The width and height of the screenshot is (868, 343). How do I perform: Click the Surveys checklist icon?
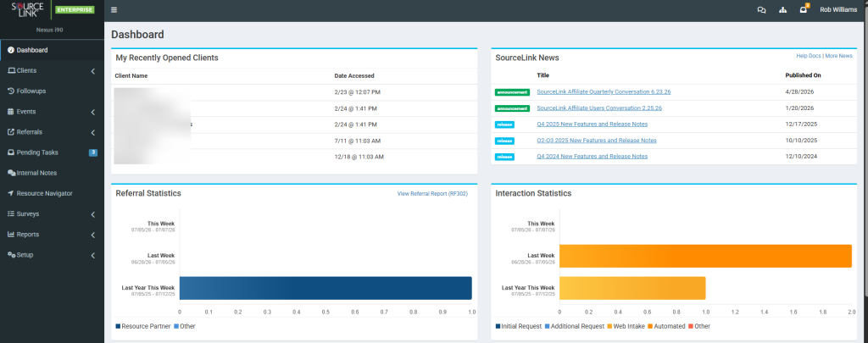point(11,214)
